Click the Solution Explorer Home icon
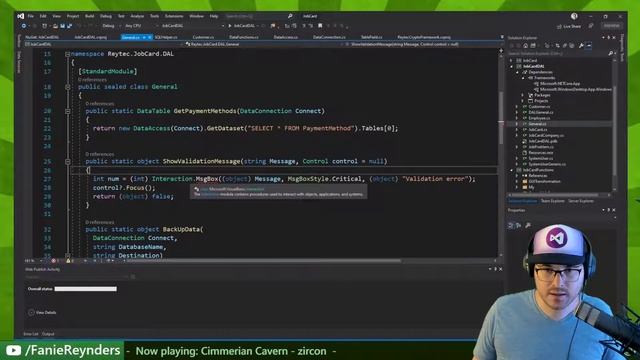640x360 pixels. (525, 46)
